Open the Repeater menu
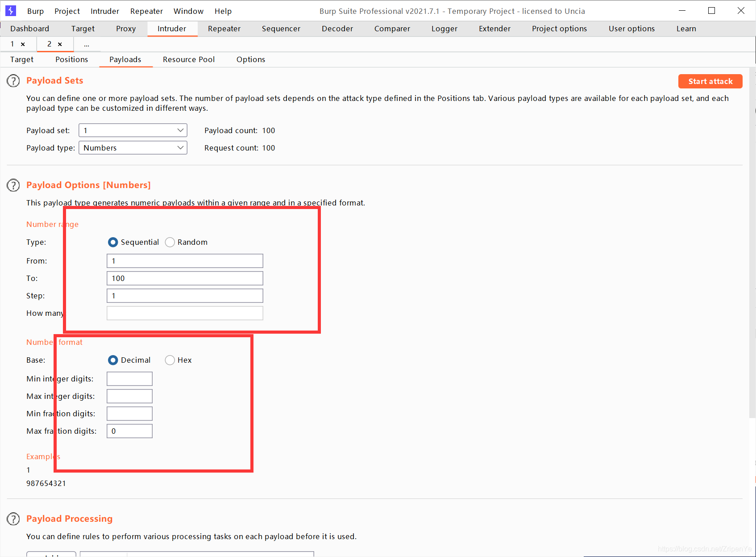This screenshot has width=756, height=557. [x=146, y=11]
